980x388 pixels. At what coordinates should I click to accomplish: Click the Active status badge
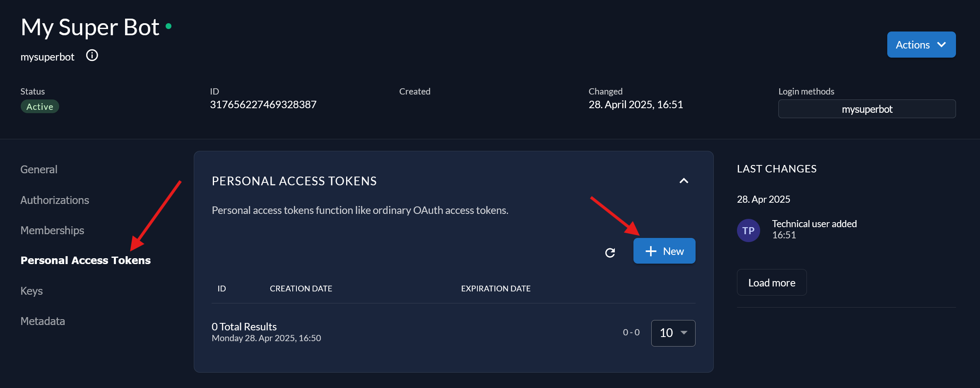(40, 106)
